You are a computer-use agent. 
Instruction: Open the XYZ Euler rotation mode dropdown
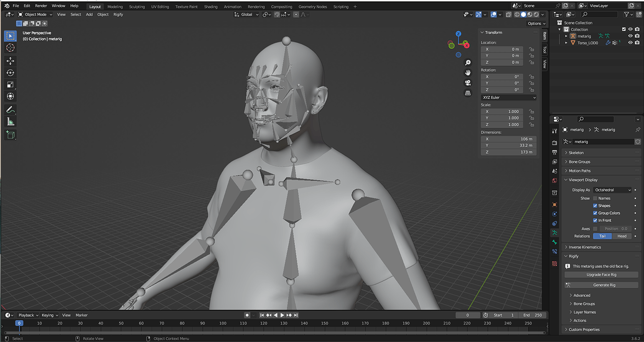click(508, 98)
